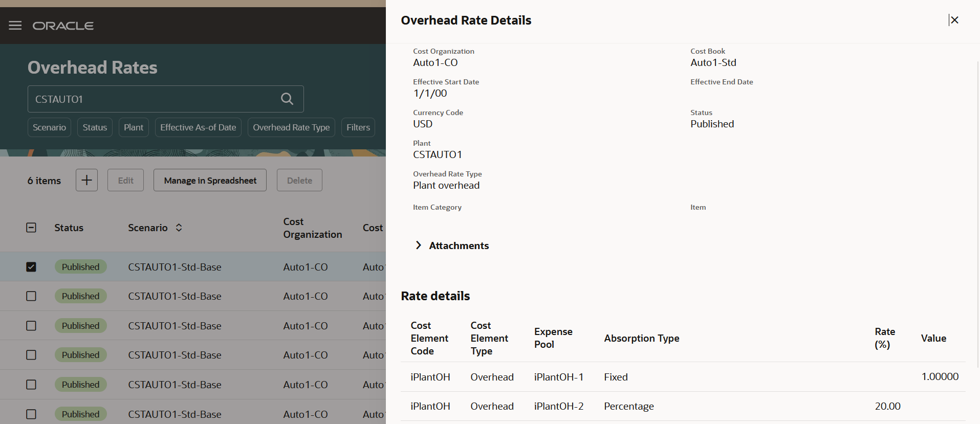Open the Status filter dropdown
Viewport: 980px width, 424px height.
tap(95, 127)
